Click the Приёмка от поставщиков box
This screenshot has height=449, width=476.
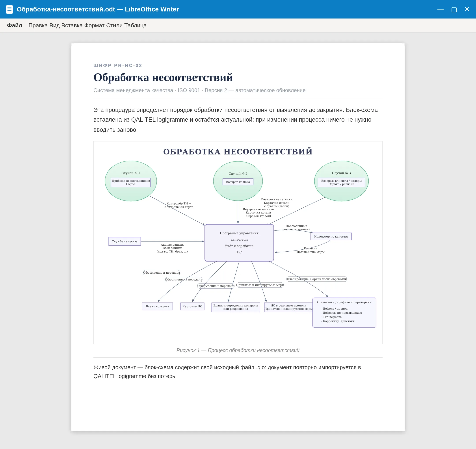click(131, 182)
